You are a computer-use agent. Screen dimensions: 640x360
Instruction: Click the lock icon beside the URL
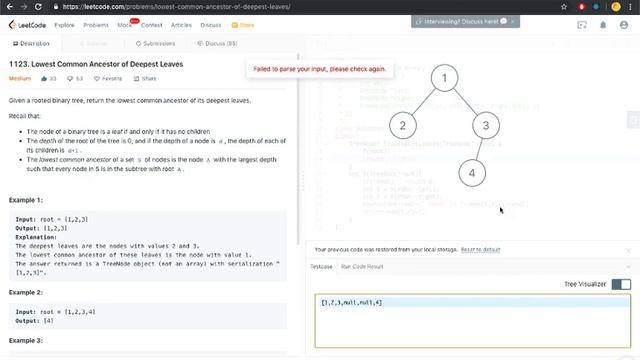pyautogui.click(x=56, y=7)
